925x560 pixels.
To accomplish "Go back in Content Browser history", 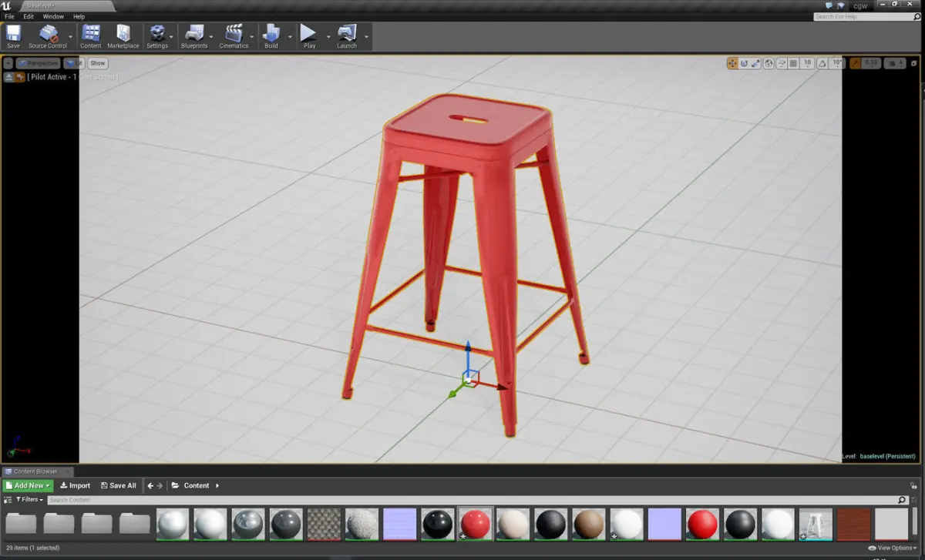I will click(150, 485).
